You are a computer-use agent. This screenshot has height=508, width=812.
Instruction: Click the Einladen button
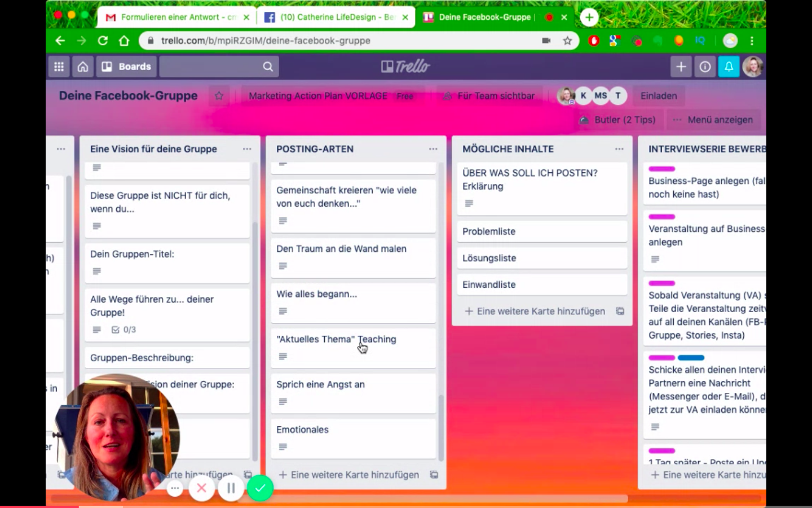[658, 96]
